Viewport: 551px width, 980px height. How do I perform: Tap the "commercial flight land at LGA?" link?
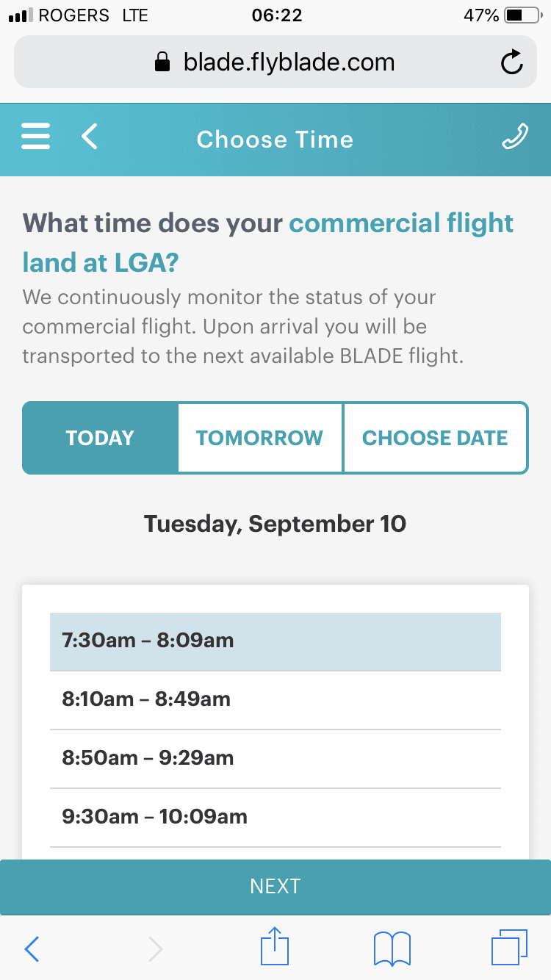tap(400, 224)
